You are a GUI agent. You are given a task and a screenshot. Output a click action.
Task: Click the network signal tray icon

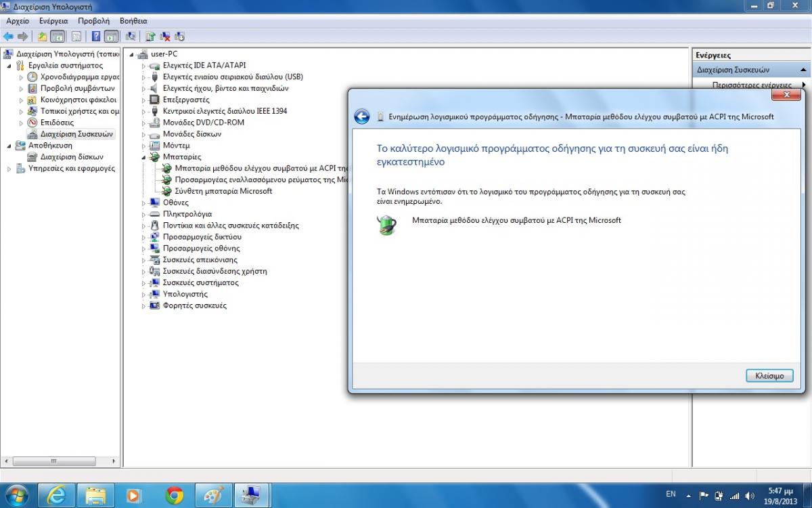[x=734, y=496]
